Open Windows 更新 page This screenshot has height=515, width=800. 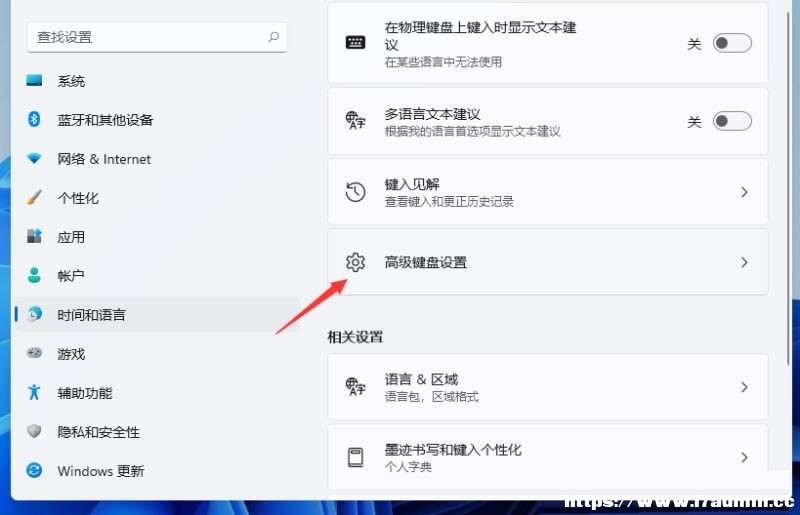(x=157, y=470)
